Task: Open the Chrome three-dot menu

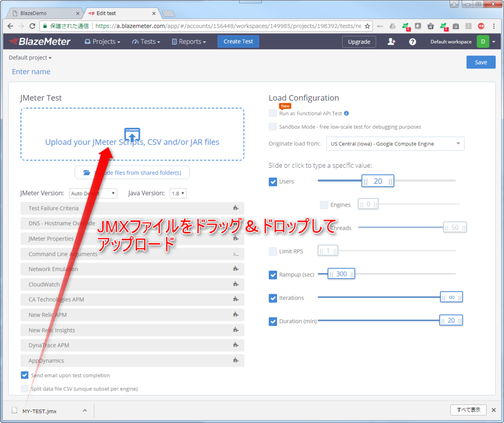Action: (494, 26)
